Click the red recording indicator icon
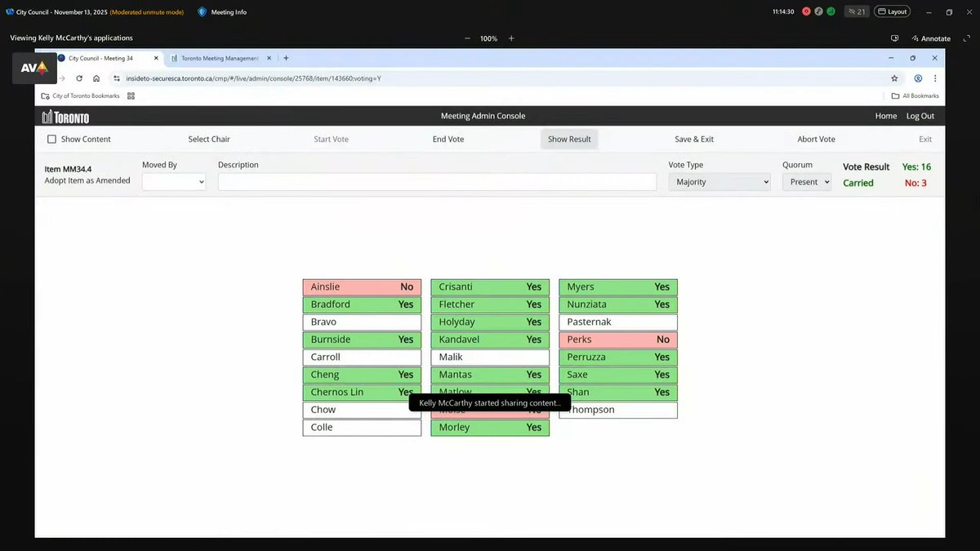Image resolution: width=980 pixels, height=551 pixels. click(806, 11)
